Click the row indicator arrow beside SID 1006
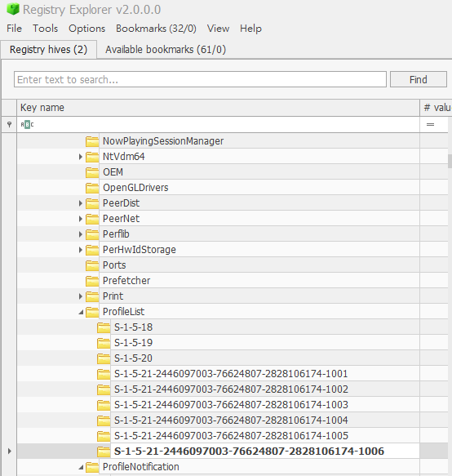This screenshot has width=452, height=476. coord(10,452)
